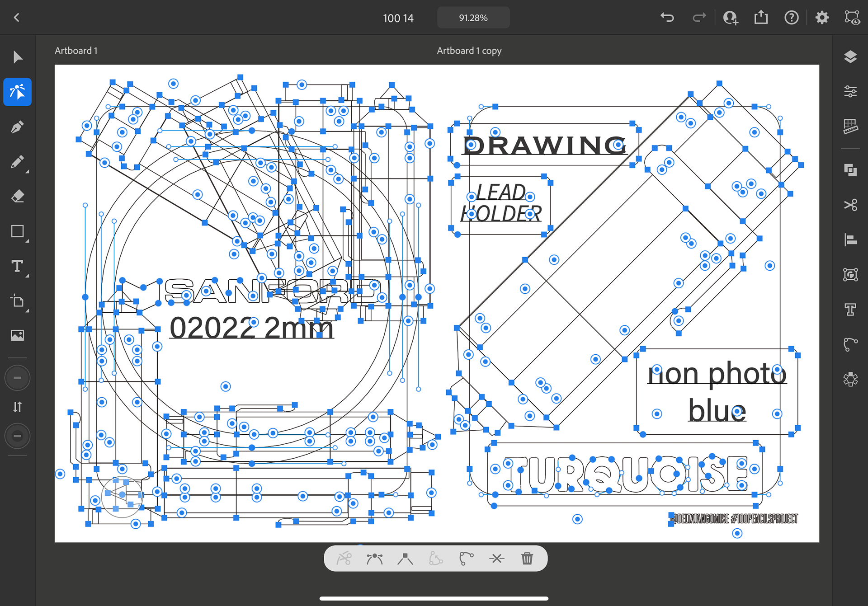
Task: Select the Rectangle shape tool
Action: [18, 231]
